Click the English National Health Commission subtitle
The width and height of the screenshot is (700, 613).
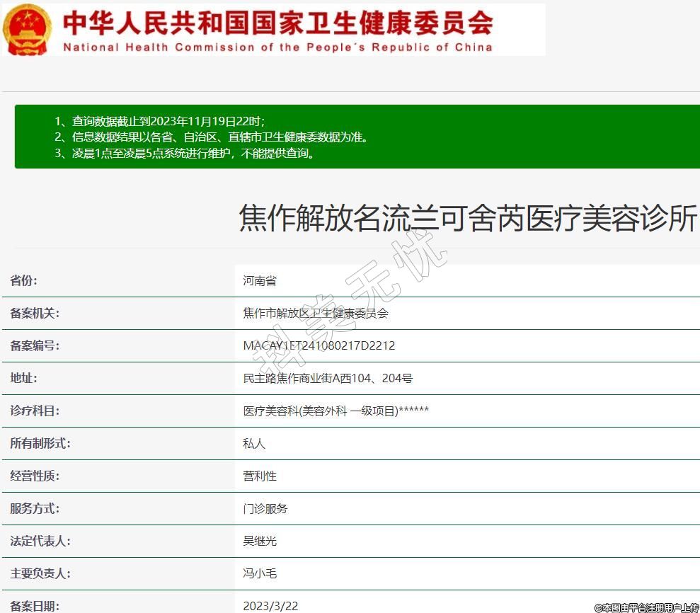(x=277, y=47)
